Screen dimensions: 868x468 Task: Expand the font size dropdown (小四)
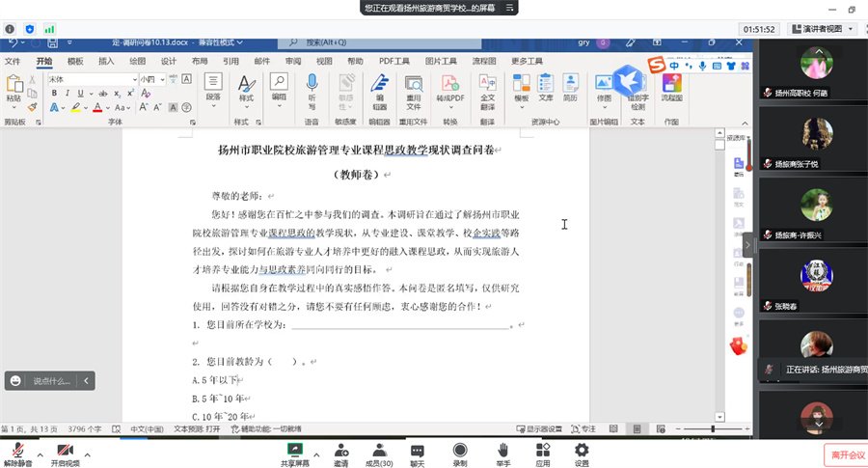(161, 79)
